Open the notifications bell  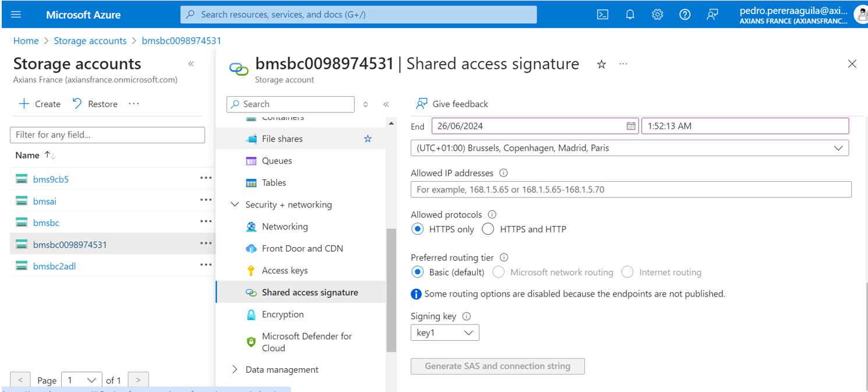tap(630, 15)
